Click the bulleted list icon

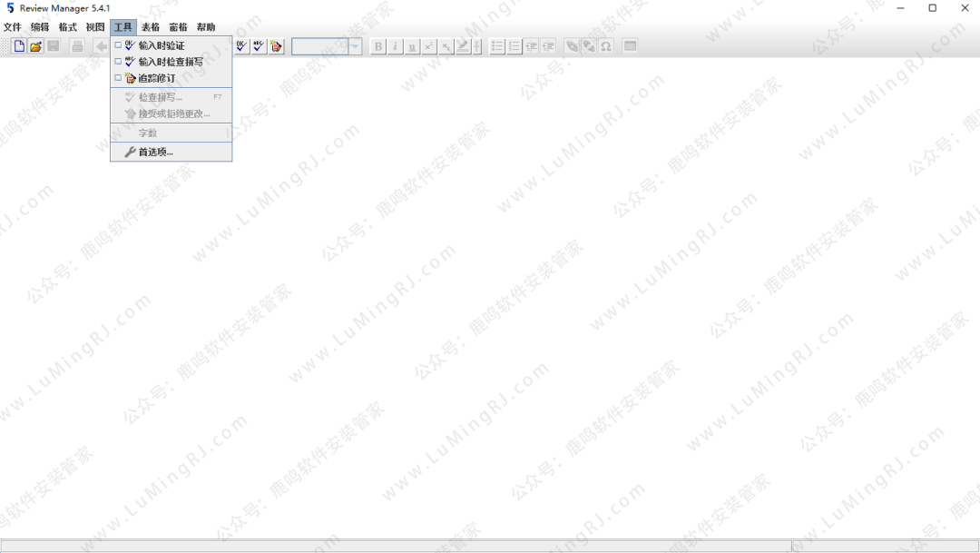point(497,46)
